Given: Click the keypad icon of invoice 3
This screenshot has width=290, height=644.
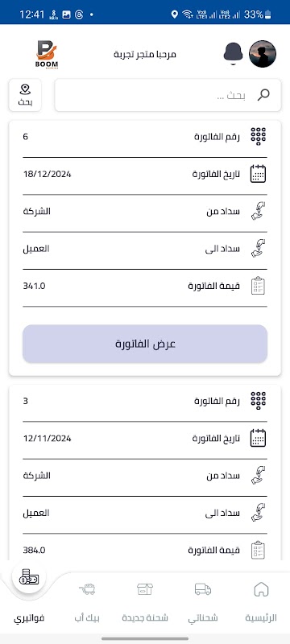Looking at the screenshot, I should 258,401.
